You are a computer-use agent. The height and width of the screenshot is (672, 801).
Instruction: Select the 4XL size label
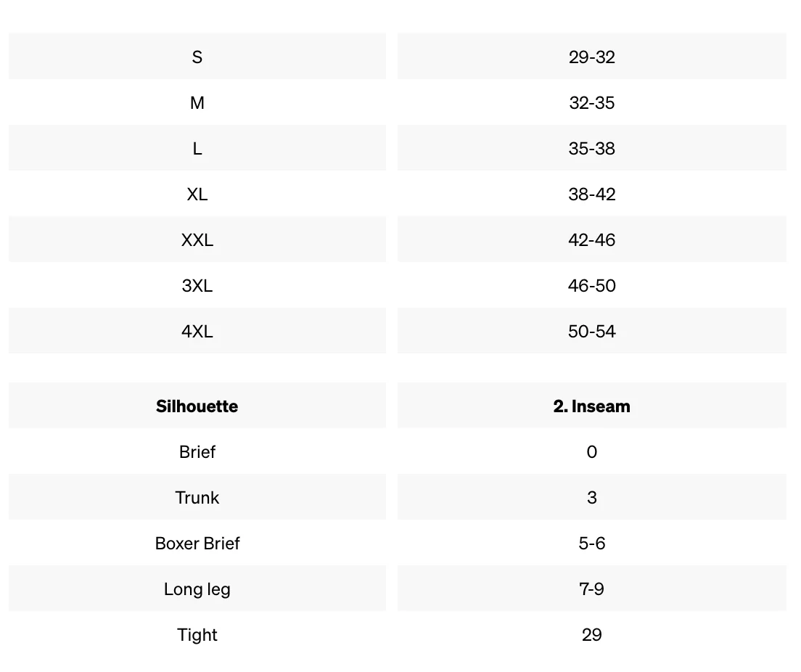tap(197, 331)
